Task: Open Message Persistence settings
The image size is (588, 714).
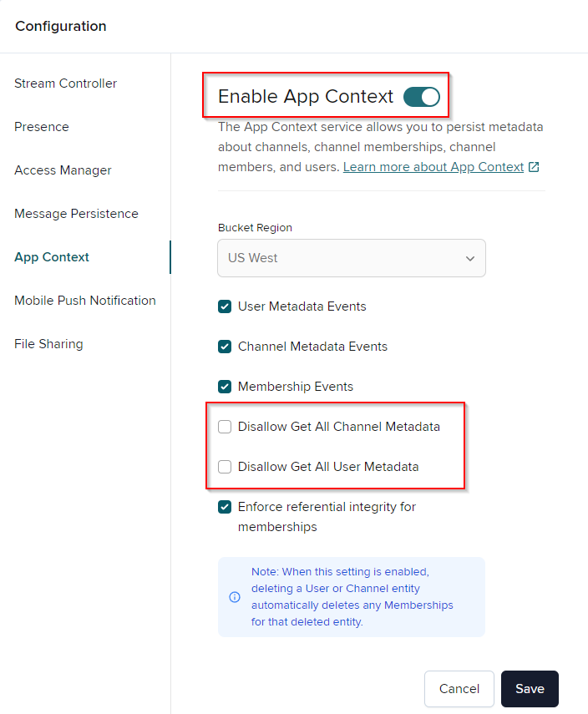Action: point(76,214)
